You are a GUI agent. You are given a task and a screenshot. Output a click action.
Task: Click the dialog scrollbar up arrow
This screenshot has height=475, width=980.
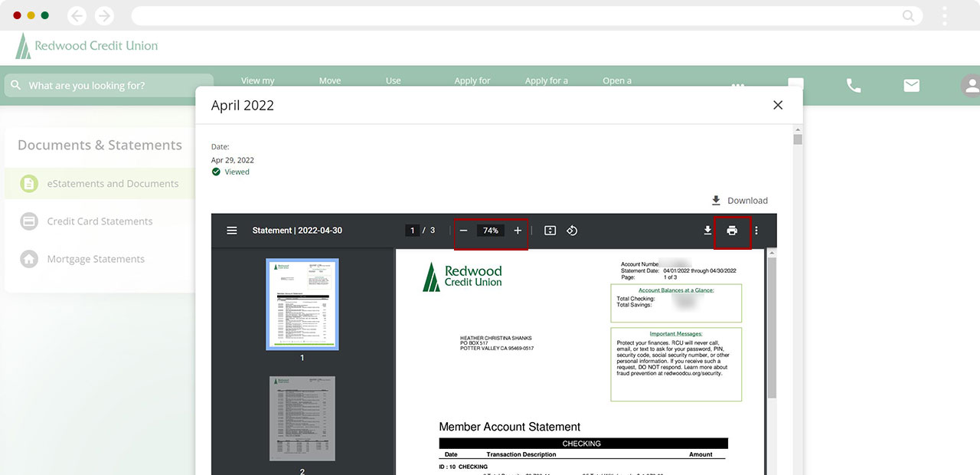pos(798,130)
